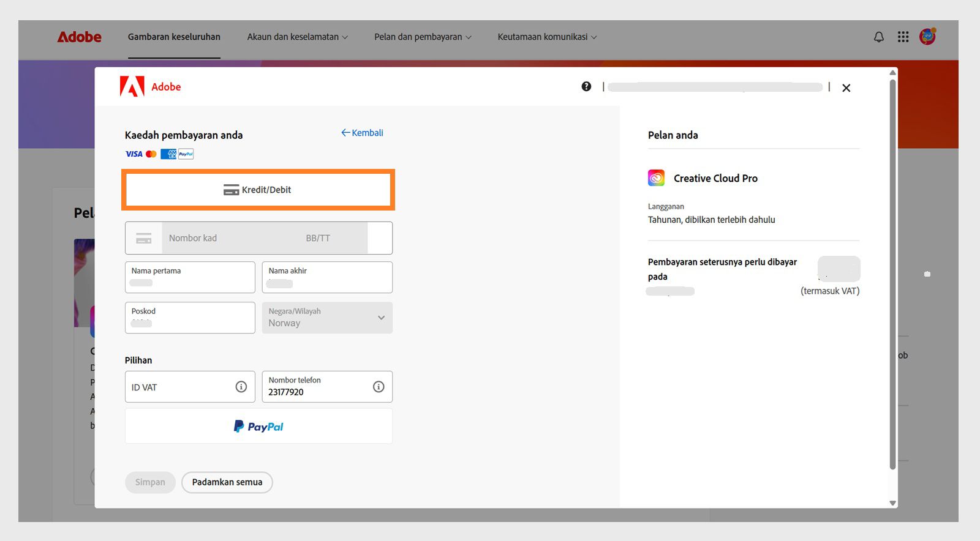The height and width of the screenshot is (541, 980).
Task: Click the help question mark icon
Action: [x=586, y=86]
